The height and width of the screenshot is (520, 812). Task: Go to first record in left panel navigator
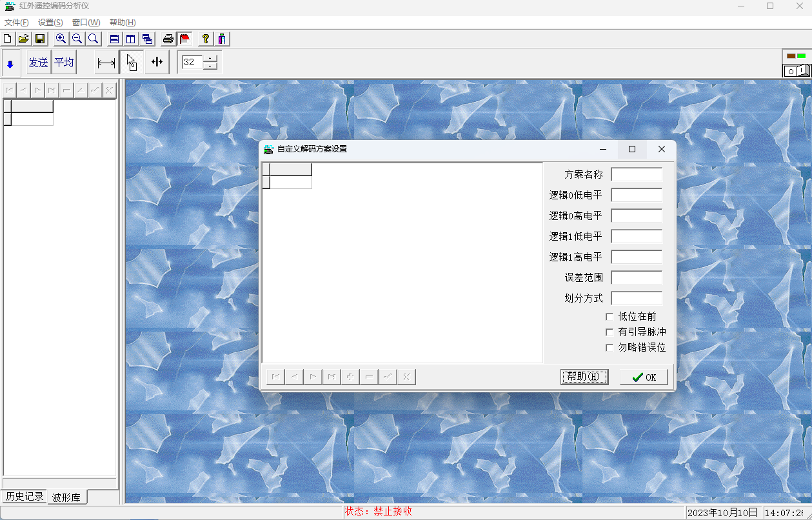pos(10,90)
